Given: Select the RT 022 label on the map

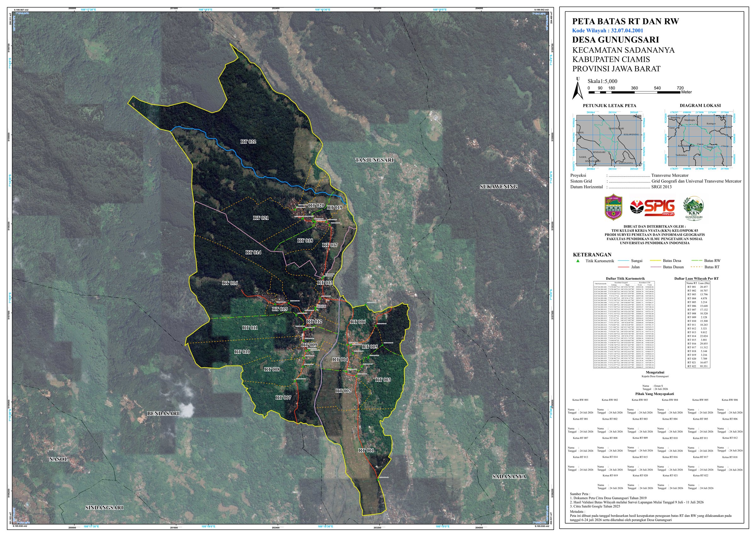Looking at the screenshot, I should pos(248,142).
